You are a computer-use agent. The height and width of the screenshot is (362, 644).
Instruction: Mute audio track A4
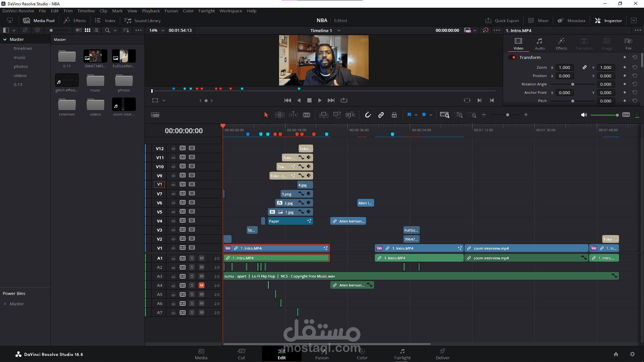pos(202,285)
